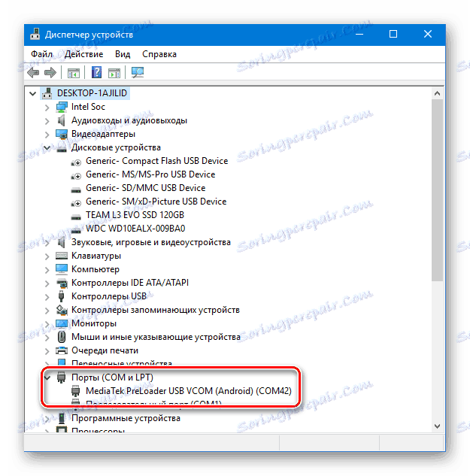Screen dimensions: 470x476
Task: Click the icon next to Generic- Compact Flash
Action: pyautogui.click(x=76, y=162)
